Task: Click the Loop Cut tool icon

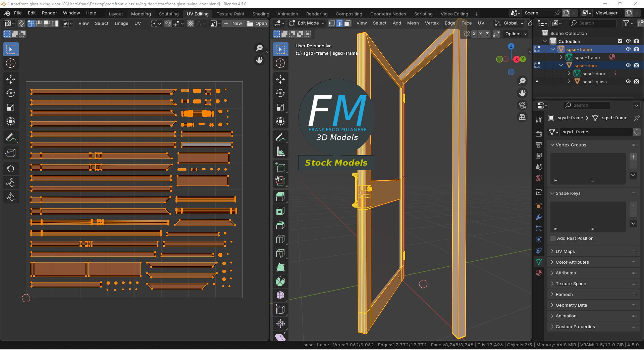Action: [x=280, y=239]
